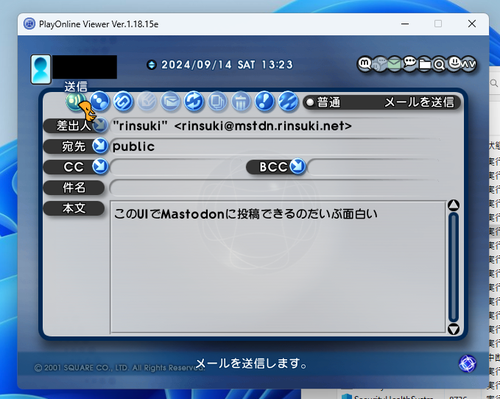Image resolution: width=500 pixels, height=399 pixels.
Task: Click the メールを送信します。 status text
Action: point(251,364)
